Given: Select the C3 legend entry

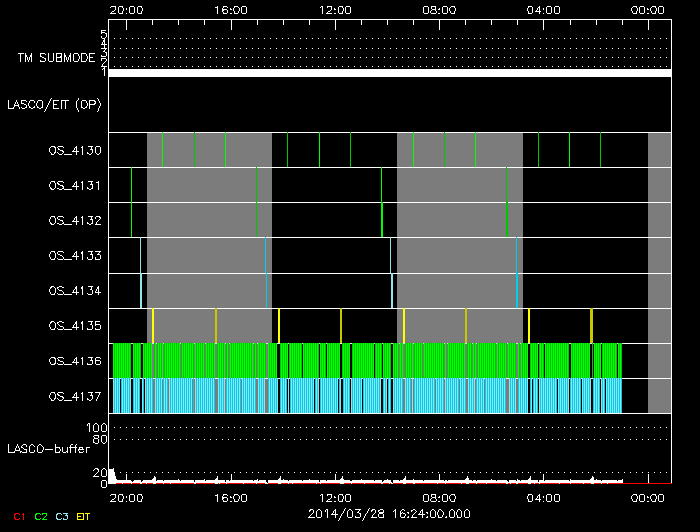Looking at the screenshot, I should point(62,516).
